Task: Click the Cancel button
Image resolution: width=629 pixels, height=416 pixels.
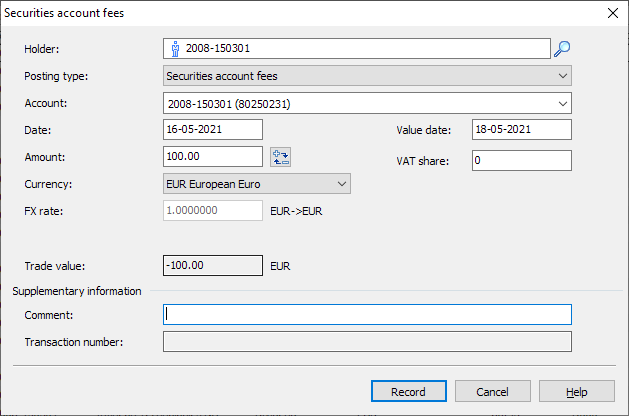Action: point(492,392)
